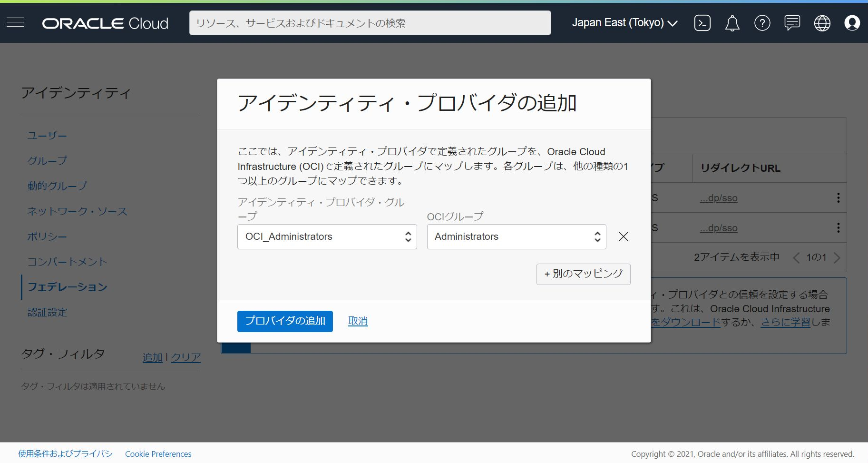
Task: Expand the Japan East (Tokyo) region selector
Action: coord(624,23)
